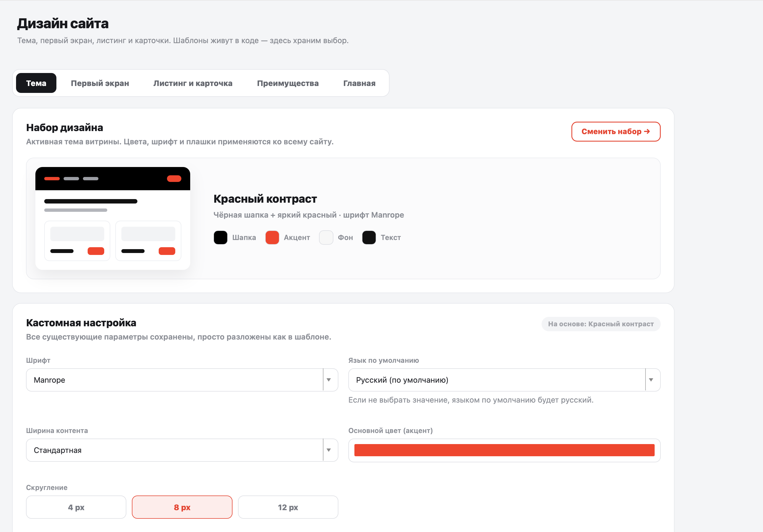
Task: Open the Язык по умолчанию dropdown
Action: point(504,380)
